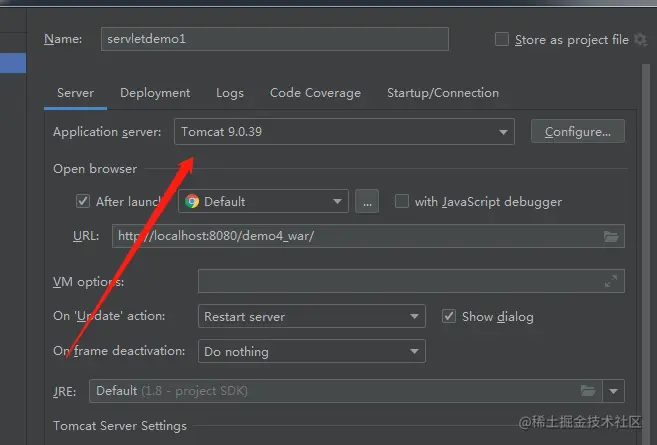Switch to the Deployment tab
This screenshot has width=657, height=445.
pyautogui.click(x=155, y=93)
